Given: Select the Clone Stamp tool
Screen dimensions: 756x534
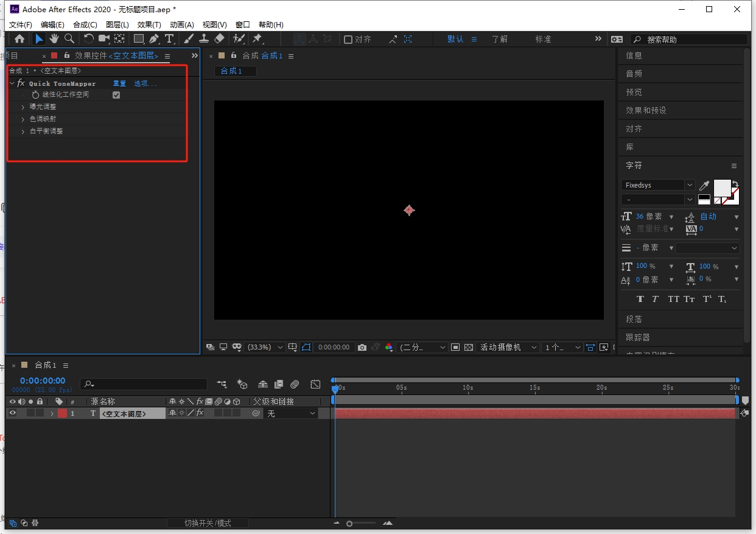Looking at the screenshot, I should pyautogui.click(x=204, y=39).
